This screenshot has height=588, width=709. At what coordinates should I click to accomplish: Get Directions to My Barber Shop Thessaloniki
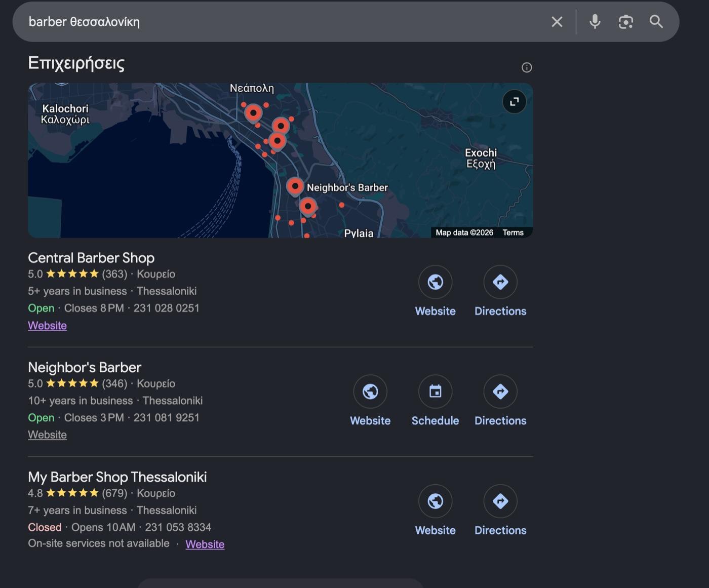click(500, 501)
